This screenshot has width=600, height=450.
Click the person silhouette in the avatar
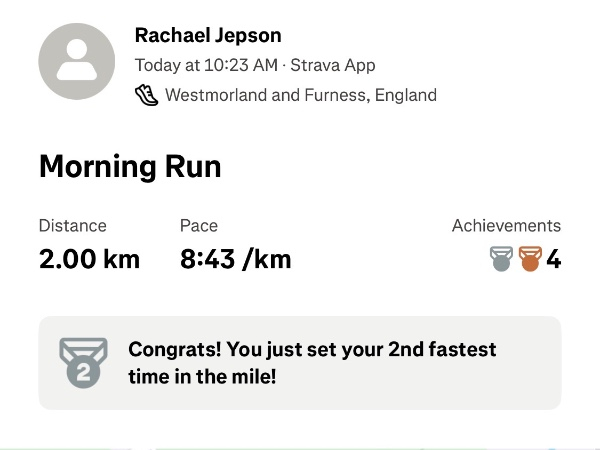77,61
